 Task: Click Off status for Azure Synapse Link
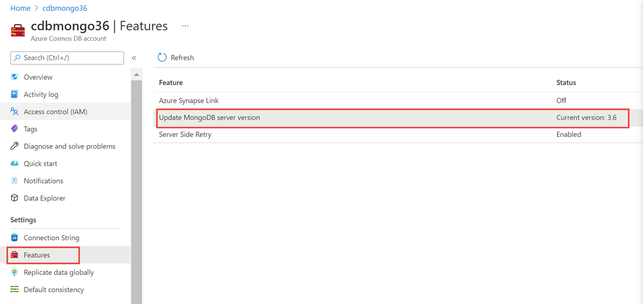tap(561, 100)
